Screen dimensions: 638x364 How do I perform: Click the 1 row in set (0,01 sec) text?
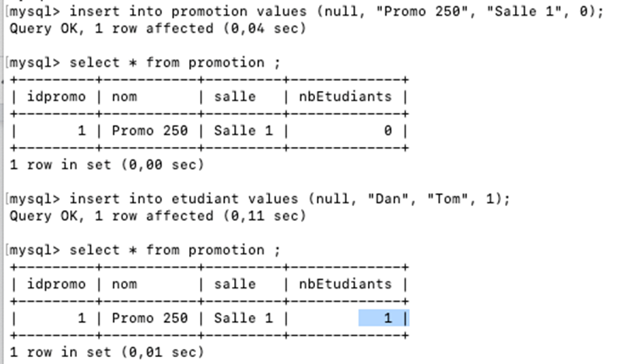(x=107, y=352)
